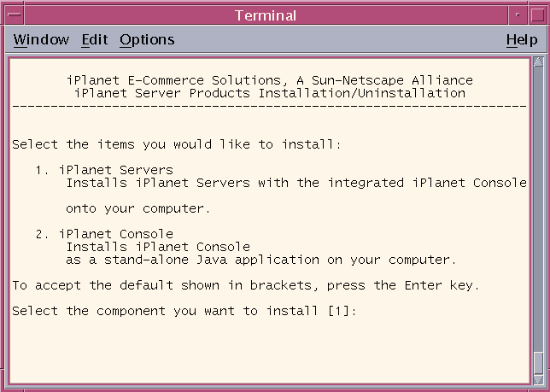Click the empty terminal area below the prompt
Image resolution: width=550 pixels, height=392 pixels.
(269, 351)
